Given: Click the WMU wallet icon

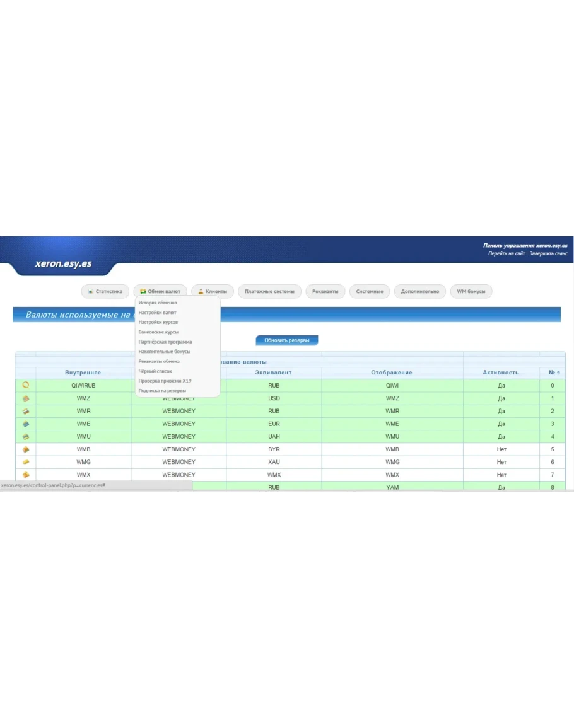Looking at the screenshot, I should click(26, 436).
